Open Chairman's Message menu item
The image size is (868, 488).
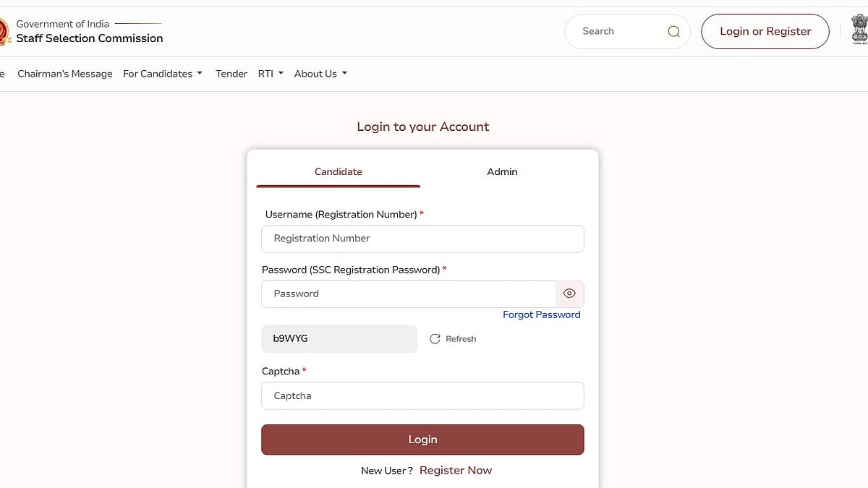(65, 74)
